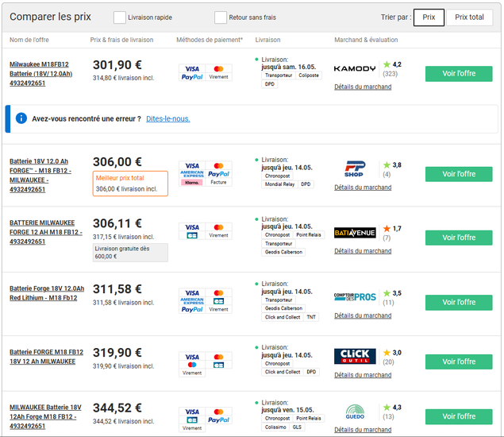Click the TNT delivery tag
504x437 pixels.
(311, 317)
